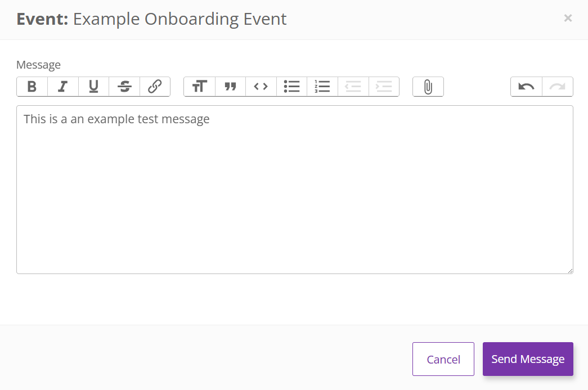The height and width of the screenshot is (390, 588).
Task: Click the Send Message button
Action: click(528, 359)
